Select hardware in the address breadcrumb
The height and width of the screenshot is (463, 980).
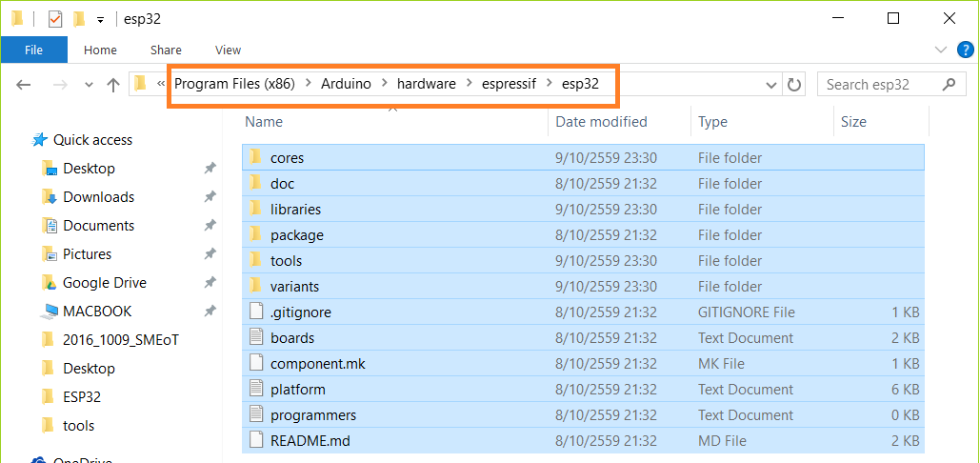(427, 84)
